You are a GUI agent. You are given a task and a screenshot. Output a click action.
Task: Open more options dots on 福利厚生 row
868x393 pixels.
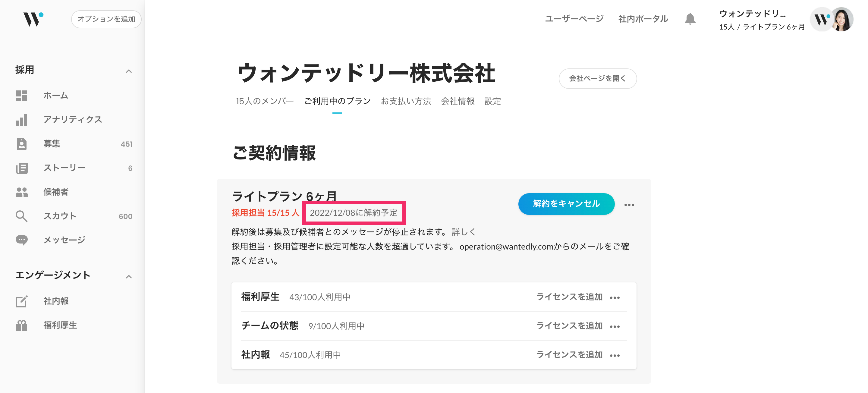(615, 298)
